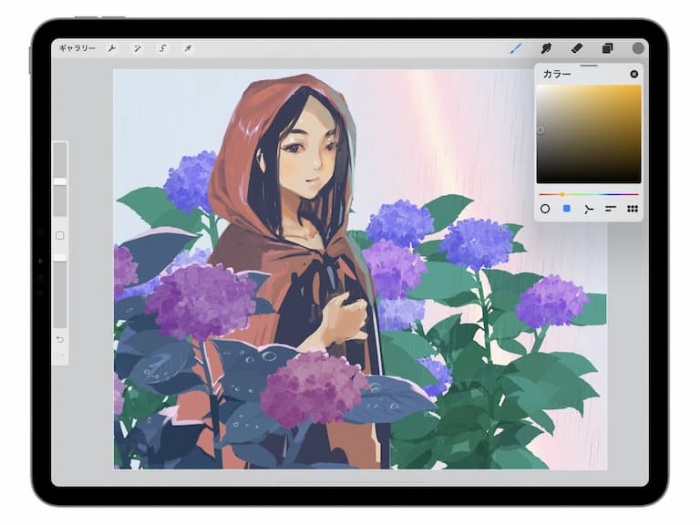Pick a shade in the saturation square
This screenshot has height=525, width=700.
(x=589, y=134)
